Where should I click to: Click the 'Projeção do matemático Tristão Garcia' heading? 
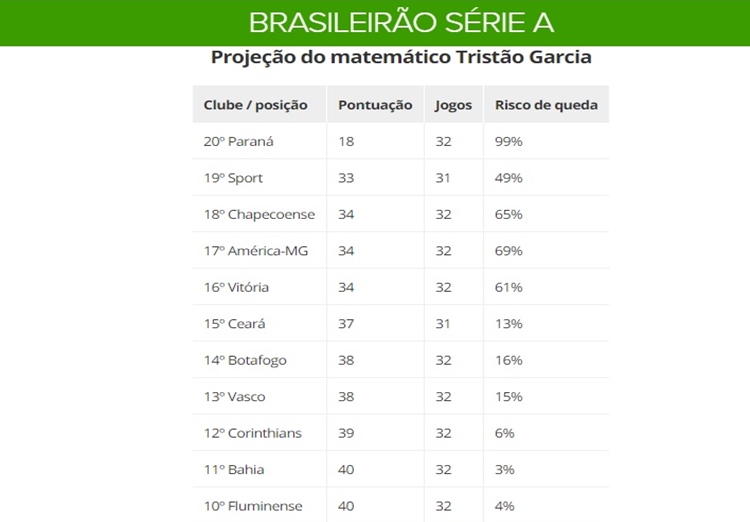401,57
